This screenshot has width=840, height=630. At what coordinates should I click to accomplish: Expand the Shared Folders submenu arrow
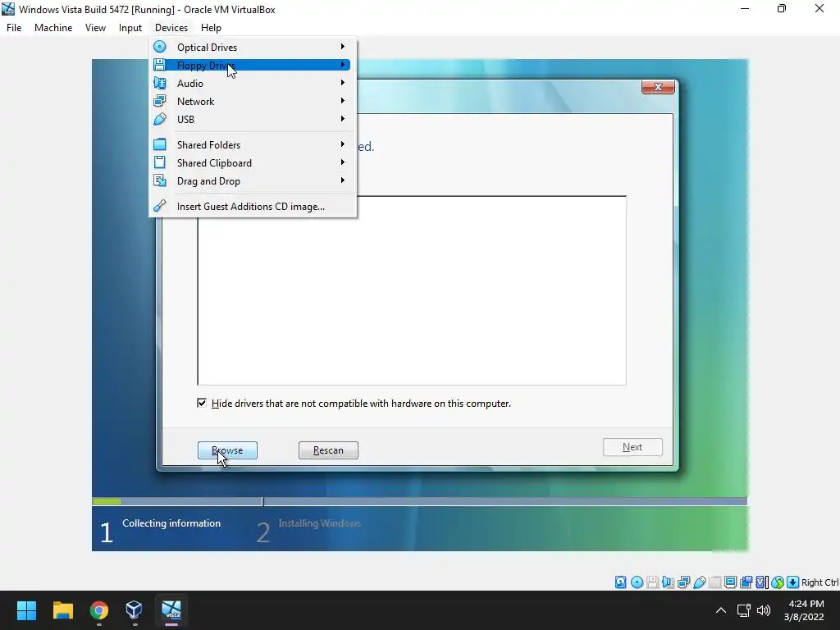(x=342, y=144)
